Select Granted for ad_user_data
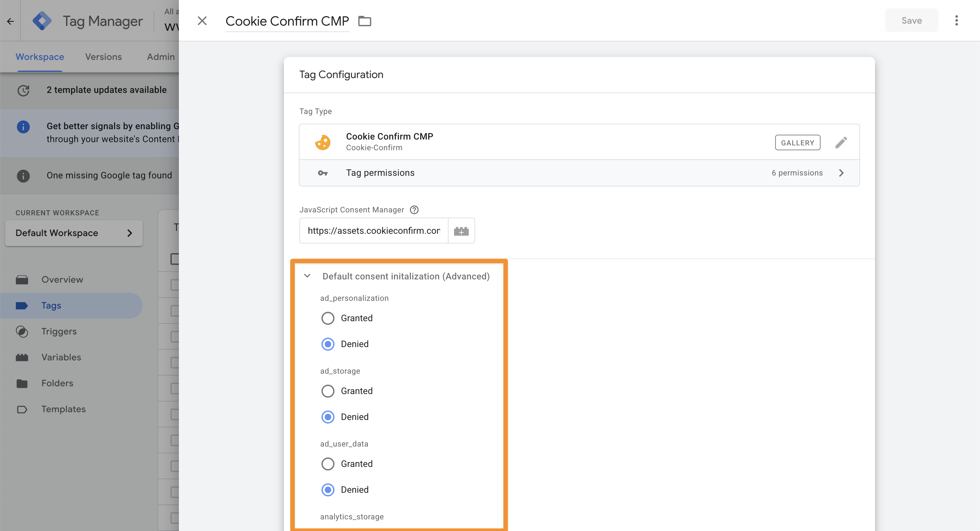Viewport: 980px width, 531px height. point(328,464)
